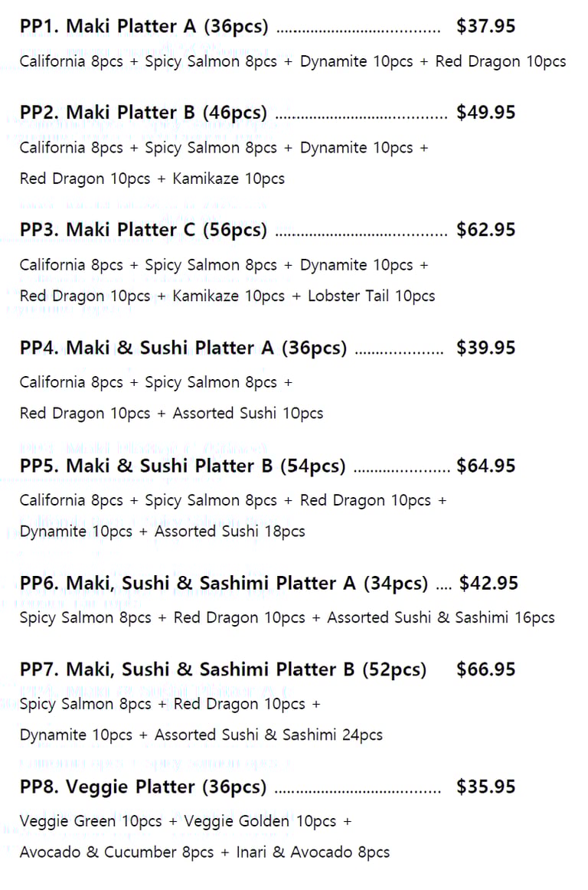Select the $49.95 price
588x890 pixels.
(485, 113)
